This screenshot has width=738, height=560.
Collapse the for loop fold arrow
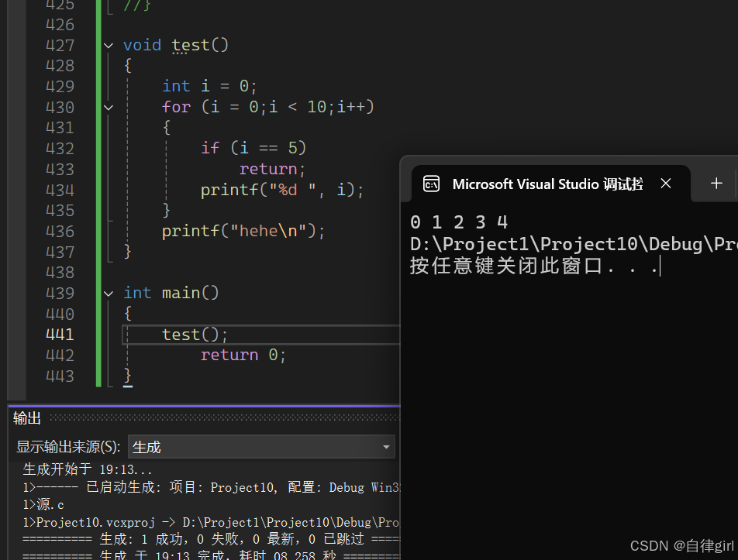[109, 108]
